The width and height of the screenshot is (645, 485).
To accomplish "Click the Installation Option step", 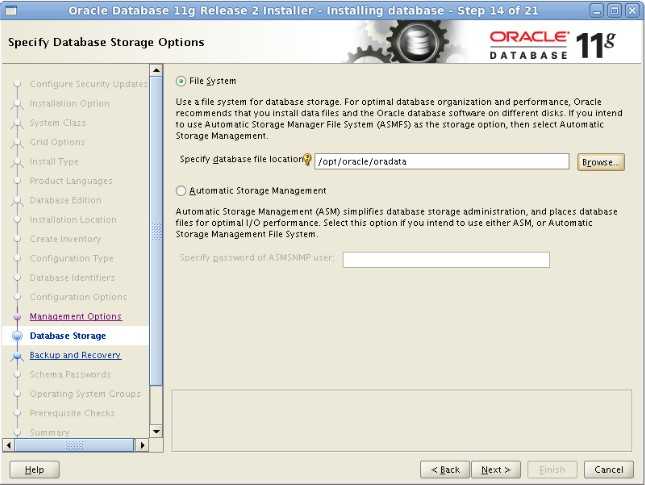I will [x=70, y=103].
